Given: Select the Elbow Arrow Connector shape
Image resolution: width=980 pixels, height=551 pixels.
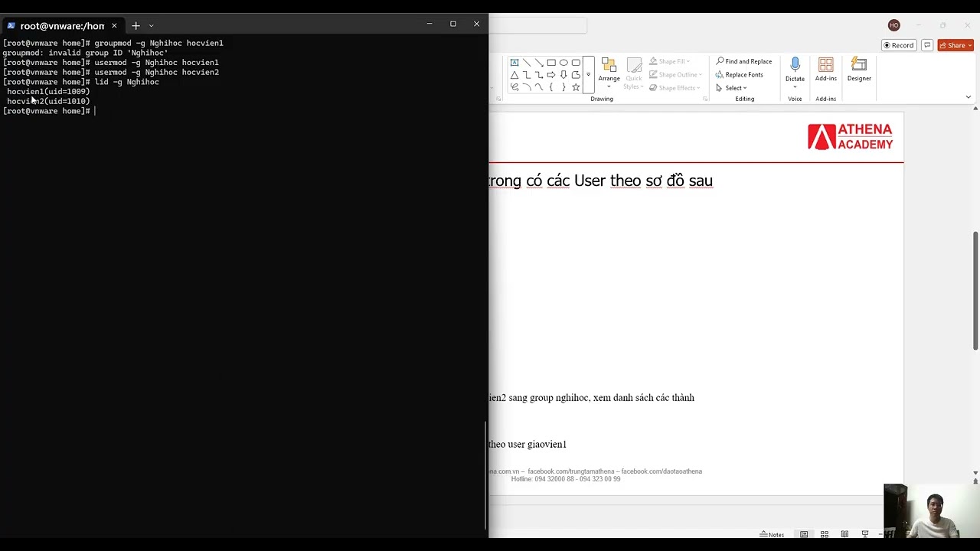Looking at the screenshot, I should [x=539, y=75].
